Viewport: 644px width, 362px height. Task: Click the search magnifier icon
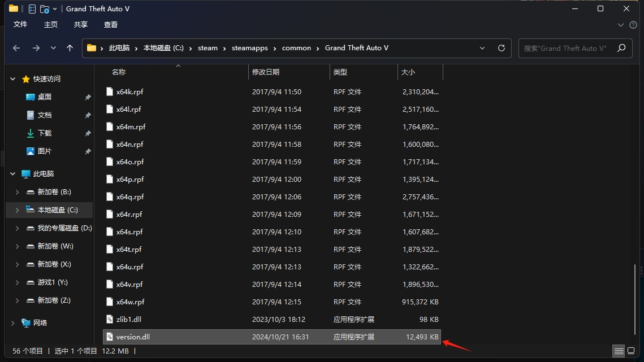pyautogui.click(x=621, y=48)
